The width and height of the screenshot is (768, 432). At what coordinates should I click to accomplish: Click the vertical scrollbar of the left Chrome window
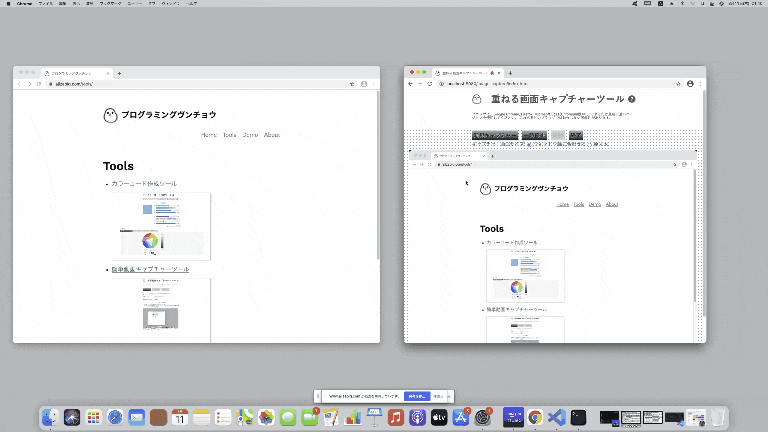tap(378, 175)
